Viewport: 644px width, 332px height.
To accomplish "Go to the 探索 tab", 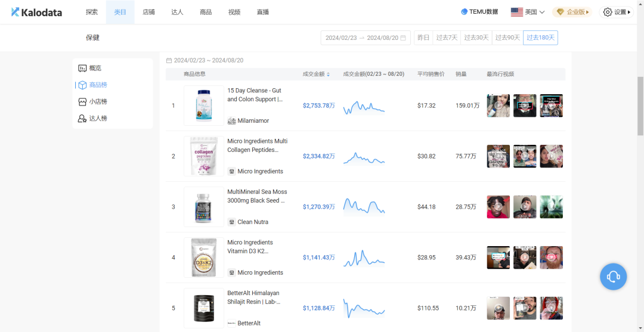I will click(x=92, y=12).
